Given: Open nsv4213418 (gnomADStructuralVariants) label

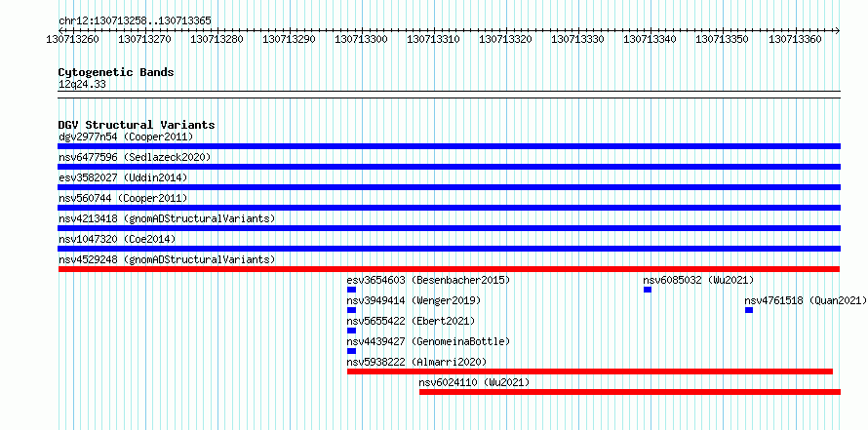Looking at the screenshot, I should [167, 218].
